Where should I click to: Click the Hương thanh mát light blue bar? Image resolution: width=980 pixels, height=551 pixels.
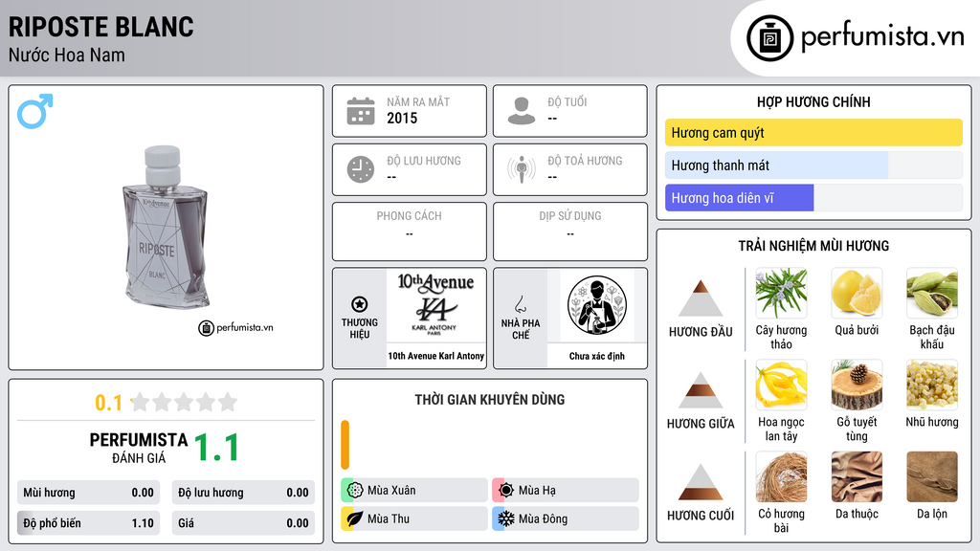(x=776, y=165)
